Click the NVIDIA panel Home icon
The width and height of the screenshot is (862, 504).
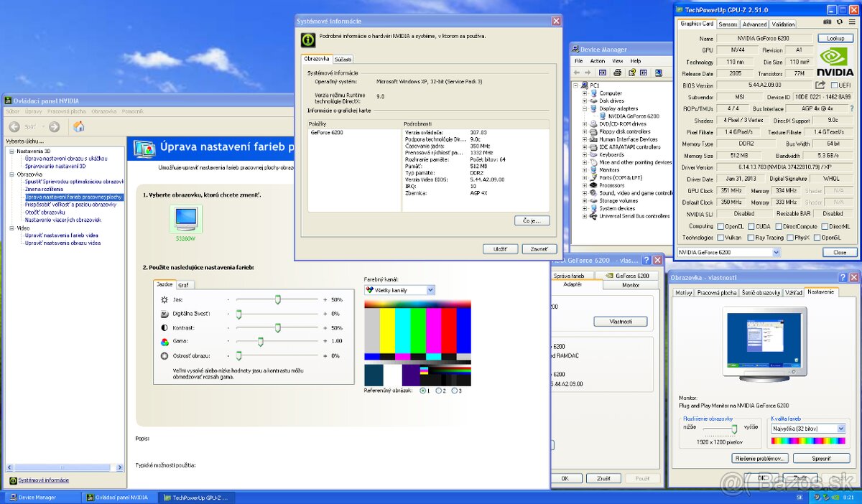pos(79,127)
